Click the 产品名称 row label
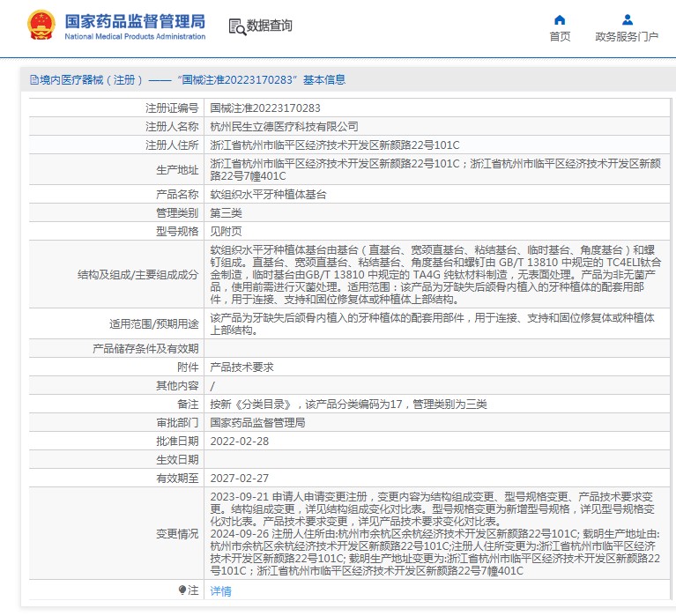 (x=177, y=195)
